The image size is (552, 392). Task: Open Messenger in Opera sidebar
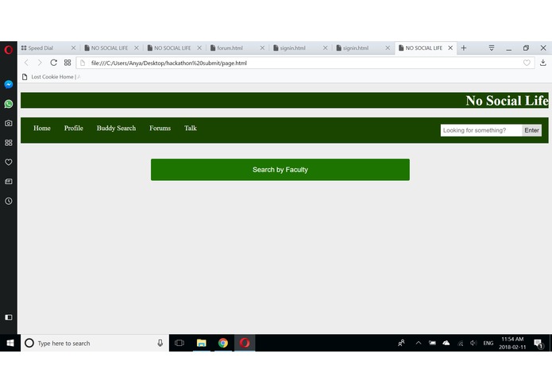pos(9,84)
